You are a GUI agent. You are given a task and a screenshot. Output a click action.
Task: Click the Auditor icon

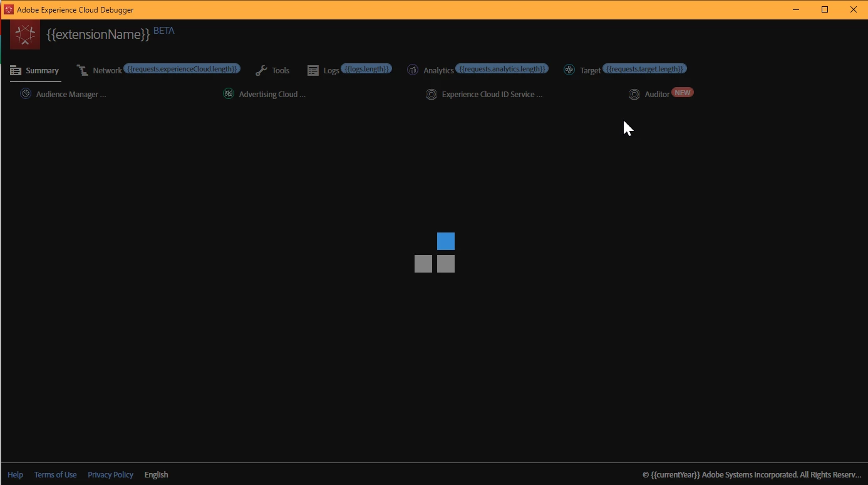(634, 95)
